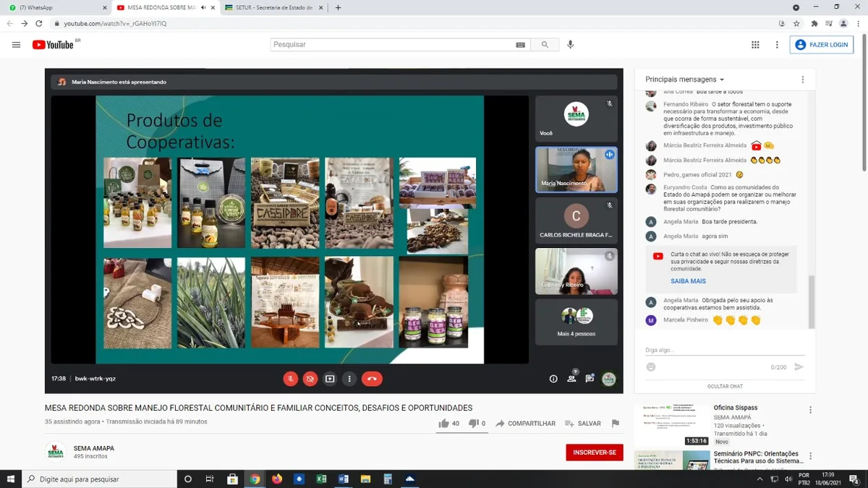This screenshot has width=868, height=488.
Task: Open YouTube settings three-dot menu
Action: pos(777,45)
